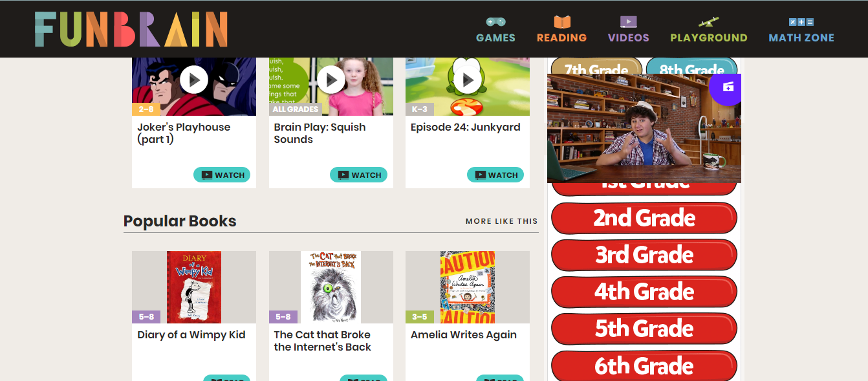Click the floating video of the man talking

click(644, 128)
